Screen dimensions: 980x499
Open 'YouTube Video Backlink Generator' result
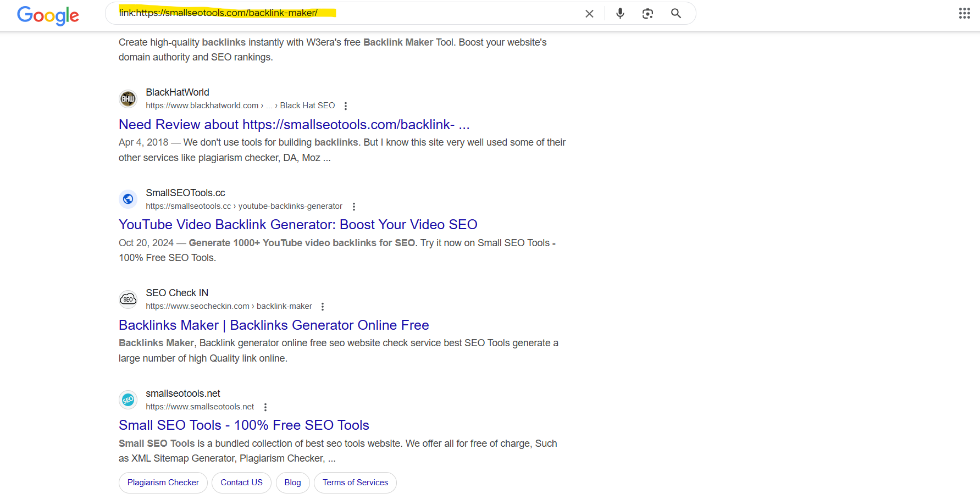(298, 225)
